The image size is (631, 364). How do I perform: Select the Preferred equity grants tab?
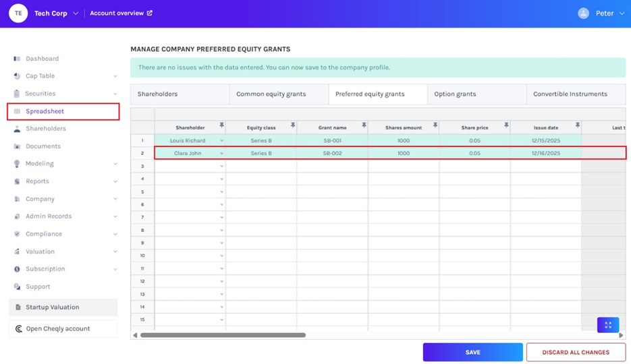379,94
